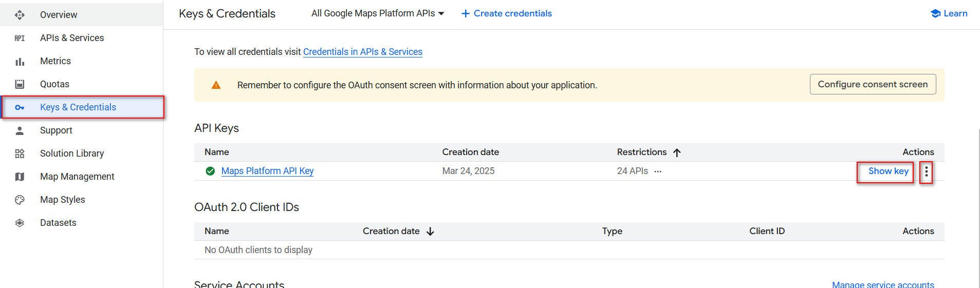Open the three-dot menu for Maps Platform API Key
The width and height of the screenshot is (980, 288).
[x=926, y=171]
